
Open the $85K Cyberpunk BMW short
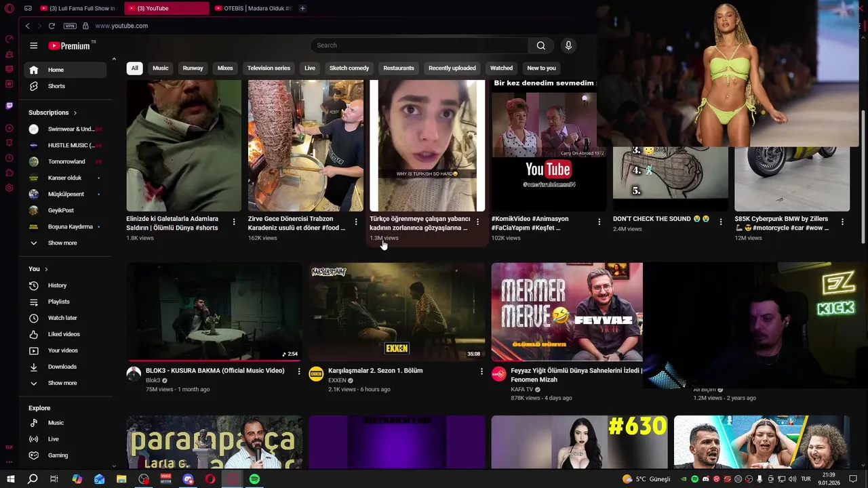(792, 179)
